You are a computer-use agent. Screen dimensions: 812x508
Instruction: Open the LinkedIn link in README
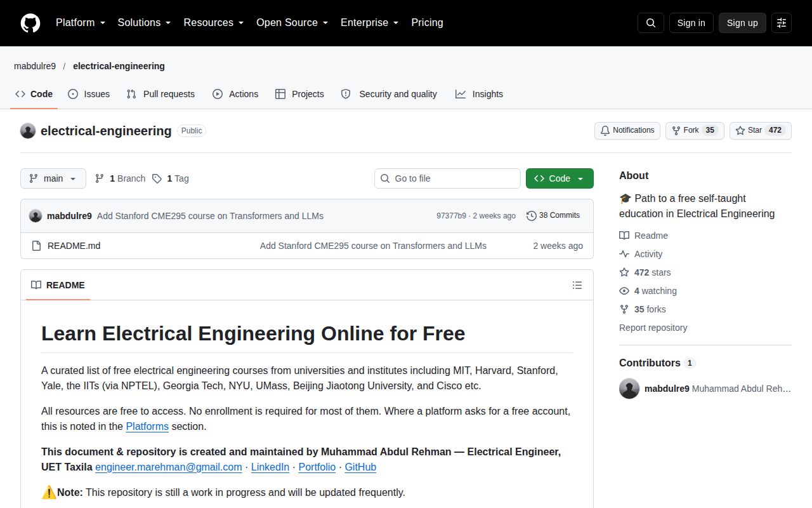270,467
